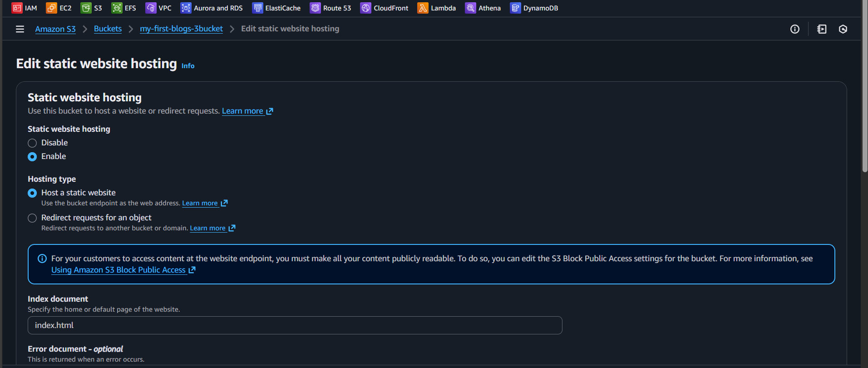Choose Redirect requests for an object

[32, 218]
